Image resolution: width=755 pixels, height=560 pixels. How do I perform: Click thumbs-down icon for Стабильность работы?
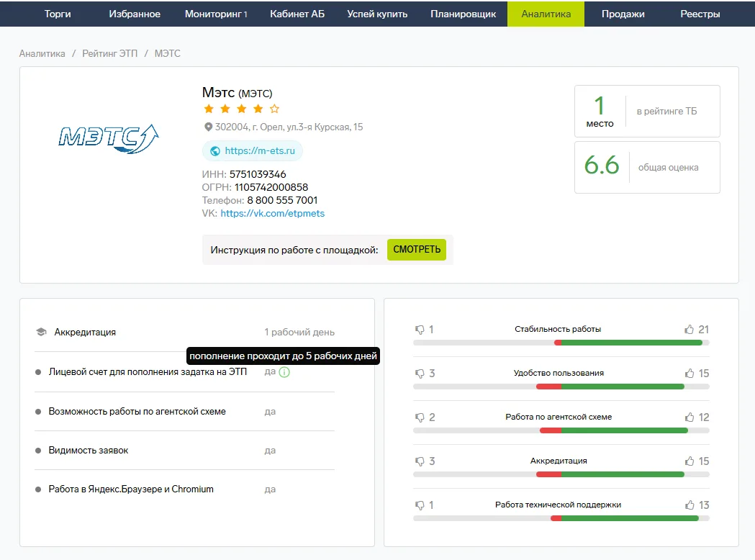(420, 330)
